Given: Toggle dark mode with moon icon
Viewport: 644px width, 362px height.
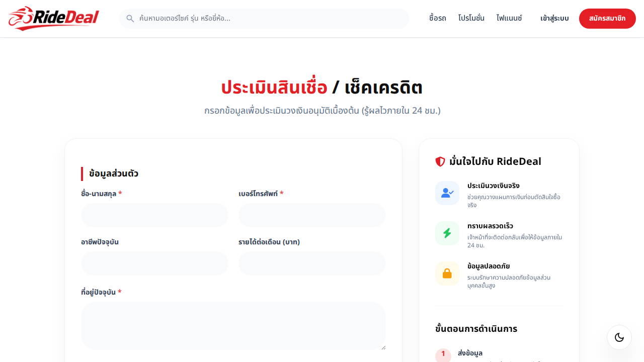Looking at the screenshot, I should (619, 337).
